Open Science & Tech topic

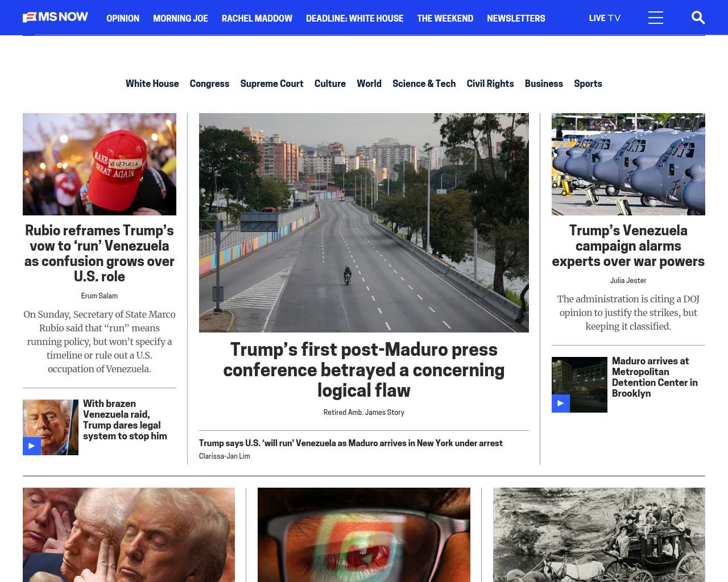tap(424, 84)
